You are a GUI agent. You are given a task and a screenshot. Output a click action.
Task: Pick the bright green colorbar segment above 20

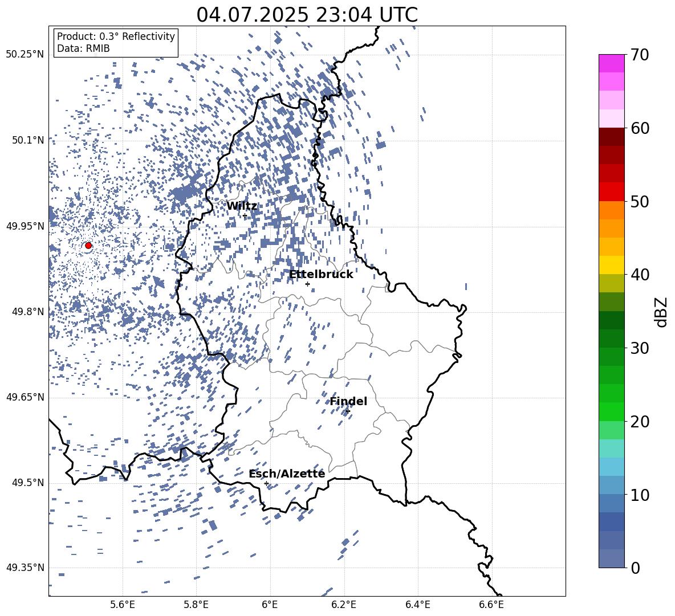(x=612, y=411)
